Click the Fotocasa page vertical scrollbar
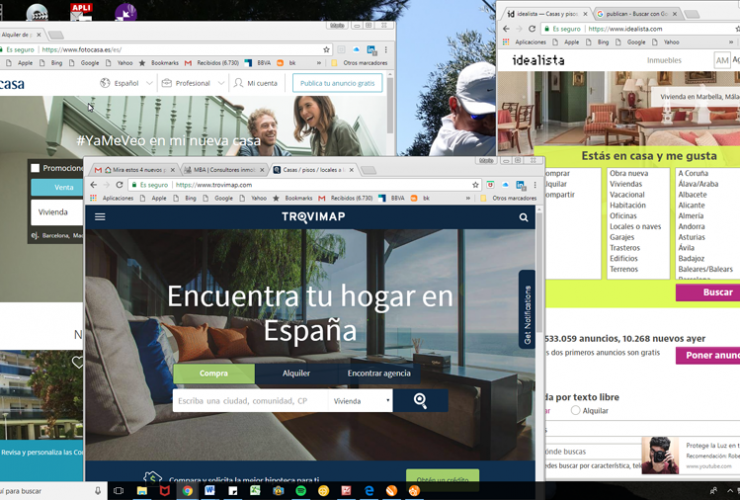This screenshot has width=740, height=500. [x=390, y=104]
